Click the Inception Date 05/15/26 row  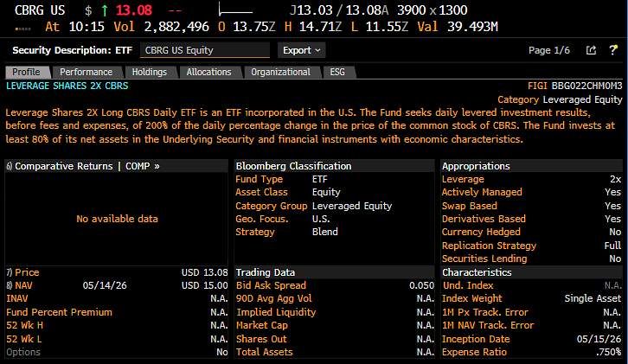tap(531, 339)
